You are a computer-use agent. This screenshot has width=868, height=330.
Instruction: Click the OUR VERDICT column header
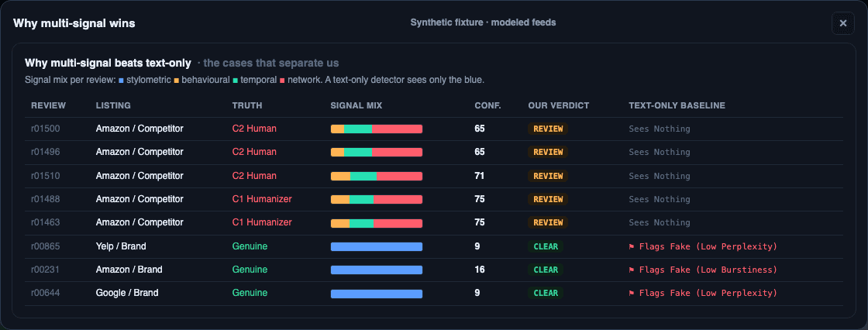pos(559,105)
